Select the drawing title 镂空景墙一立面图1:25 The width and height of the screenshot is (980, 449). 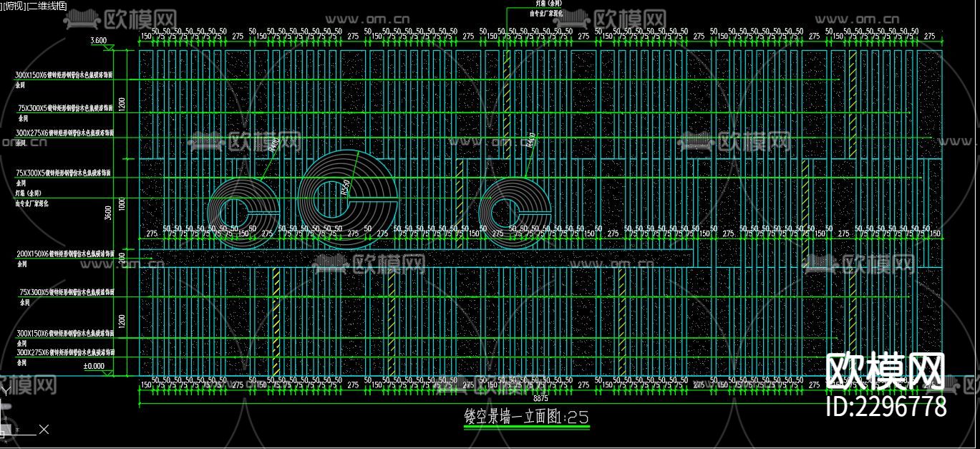pos(526,416)
